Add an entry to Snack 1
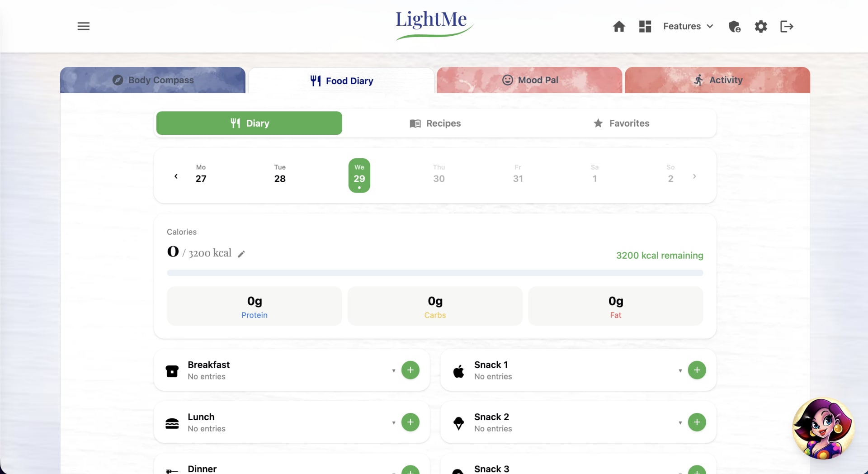The image size is (868, 474). pyautogui.click(x=697, y=370)
